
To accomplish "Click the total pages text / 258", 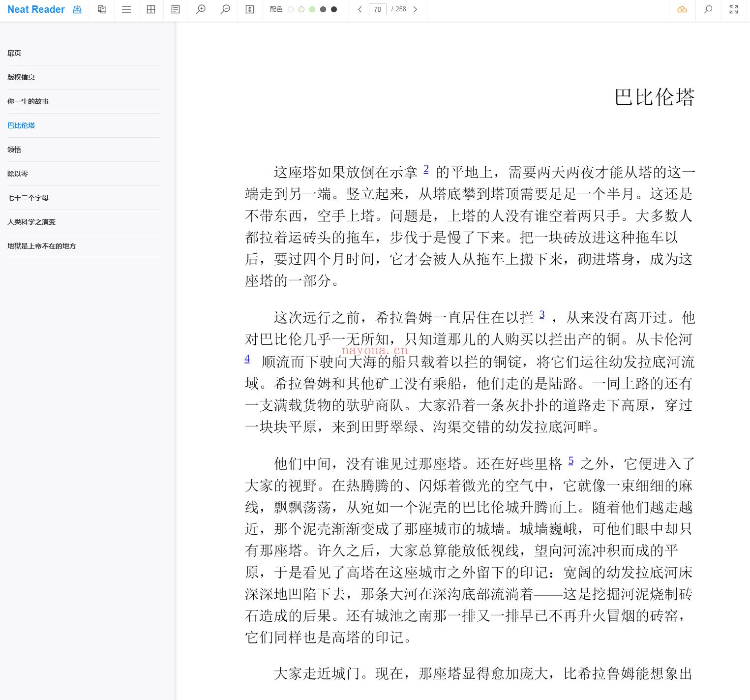I will [399, 9].
